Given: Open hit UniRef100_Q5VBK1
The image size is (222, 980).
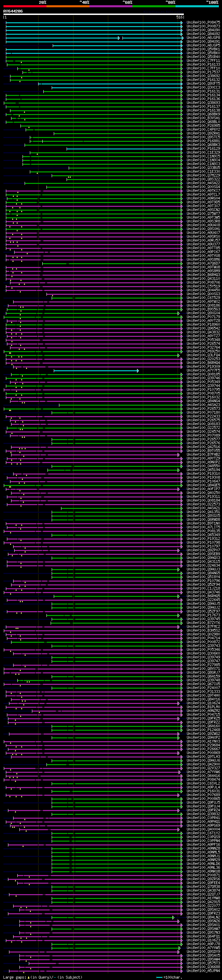Looking at the screenshot, I should pyautogui.click(x=203, y=49).
